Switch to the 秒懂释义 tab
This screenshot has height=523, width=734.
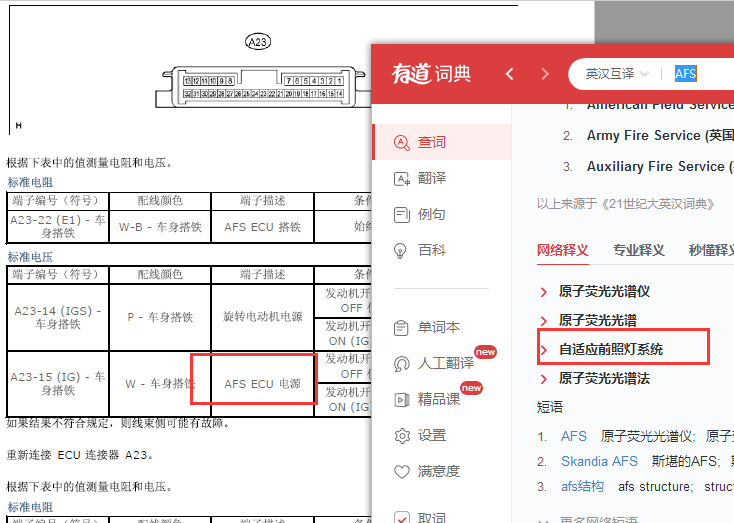coord(711,250)
